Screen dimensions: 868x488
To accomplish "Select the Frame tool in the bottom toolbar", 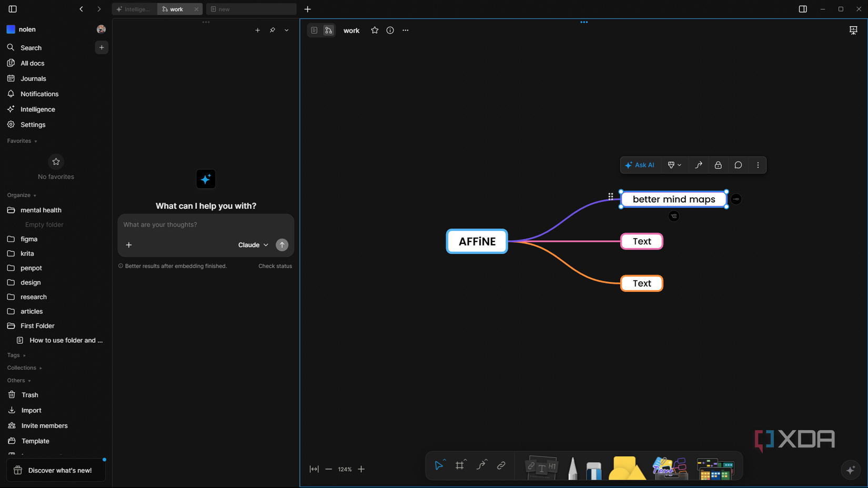I will tap(460, 466).
